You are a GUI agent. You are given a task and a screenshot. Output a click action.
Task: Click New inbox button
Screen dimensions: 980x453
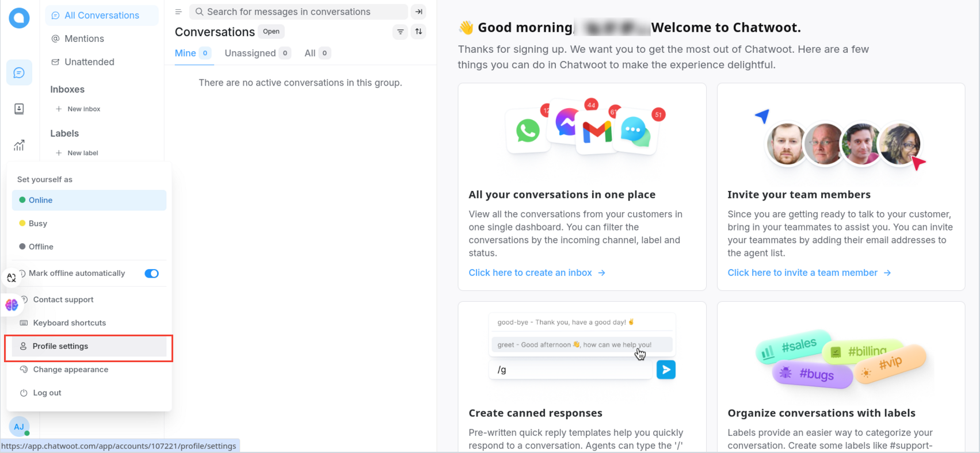pos(78,109)
